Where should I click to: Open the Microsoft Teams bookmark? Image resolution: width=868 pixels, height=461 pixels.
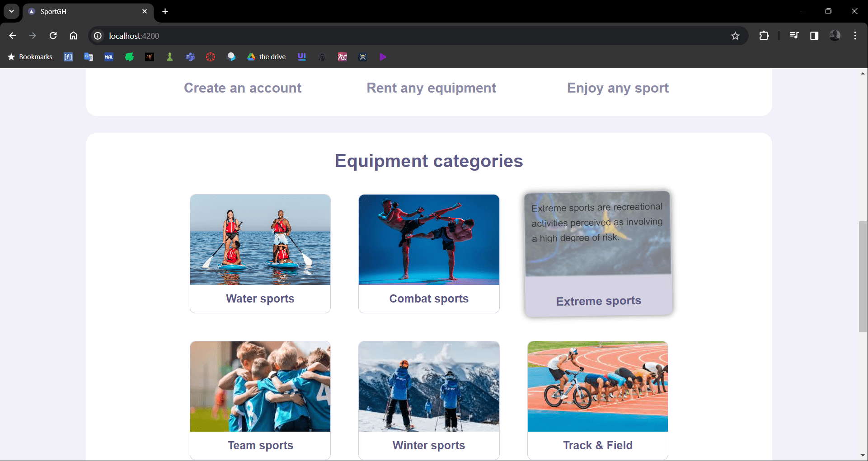click(190, 57)
